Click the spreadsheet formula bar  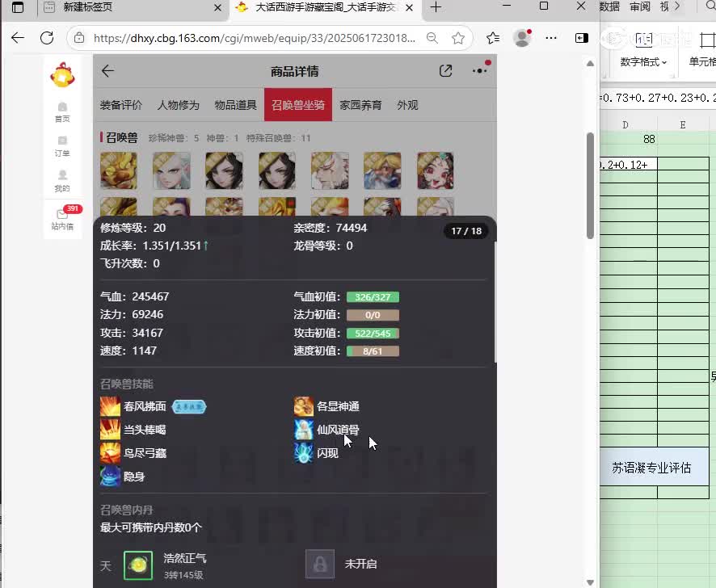658,97
